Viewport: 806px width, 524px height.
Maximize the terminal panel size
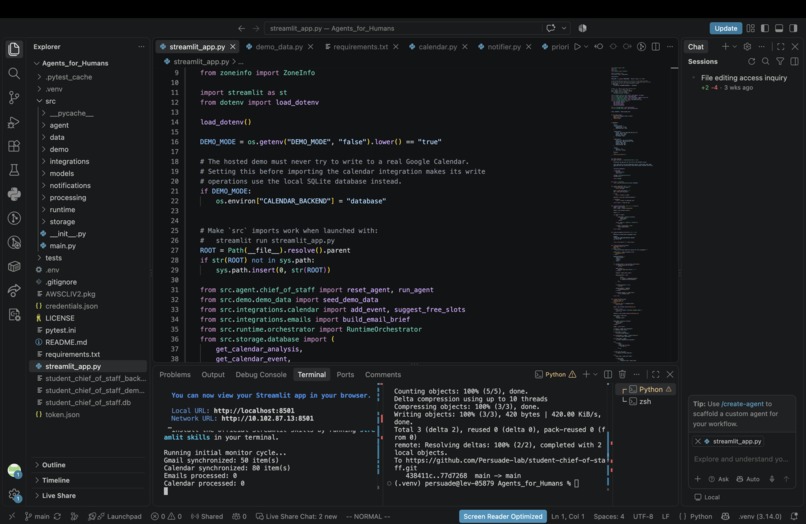click(655, 374)
